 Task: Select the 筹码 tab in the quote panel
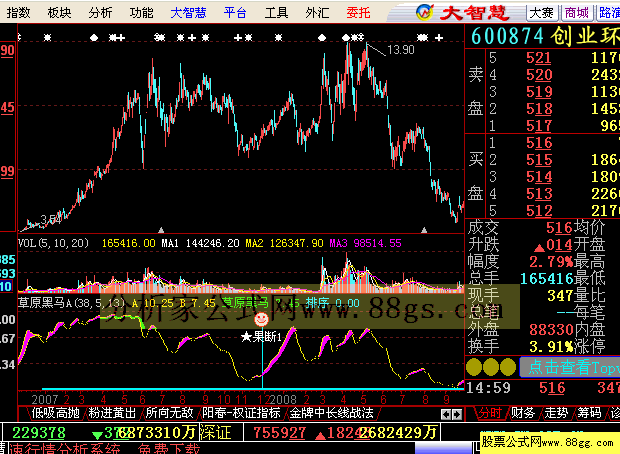click(x=589, y=413)
